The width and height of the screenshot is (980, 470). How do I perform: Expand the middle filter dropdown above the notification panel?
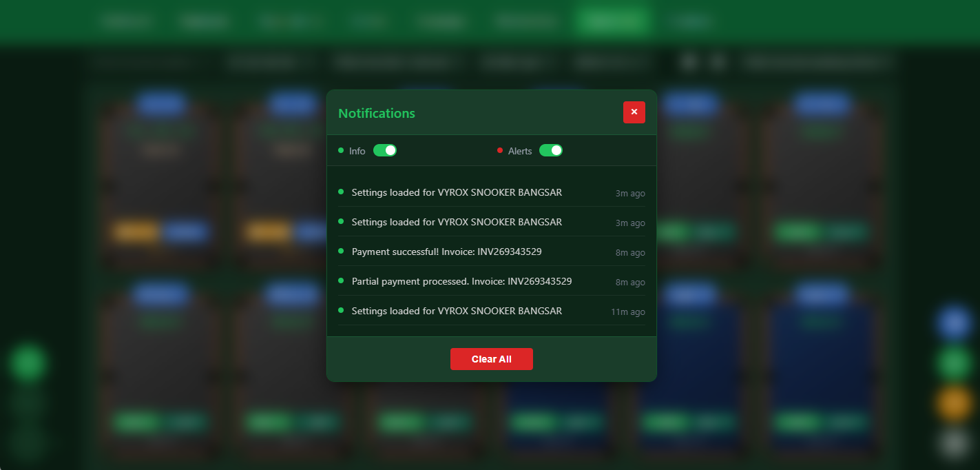(x=518, y=62)
